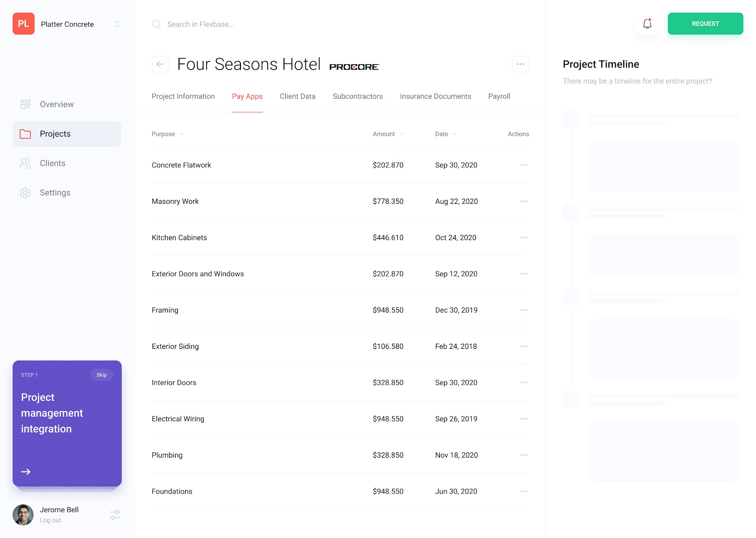Click the green REQUEST button
The image size is (756, 538).
pos(705,24)
